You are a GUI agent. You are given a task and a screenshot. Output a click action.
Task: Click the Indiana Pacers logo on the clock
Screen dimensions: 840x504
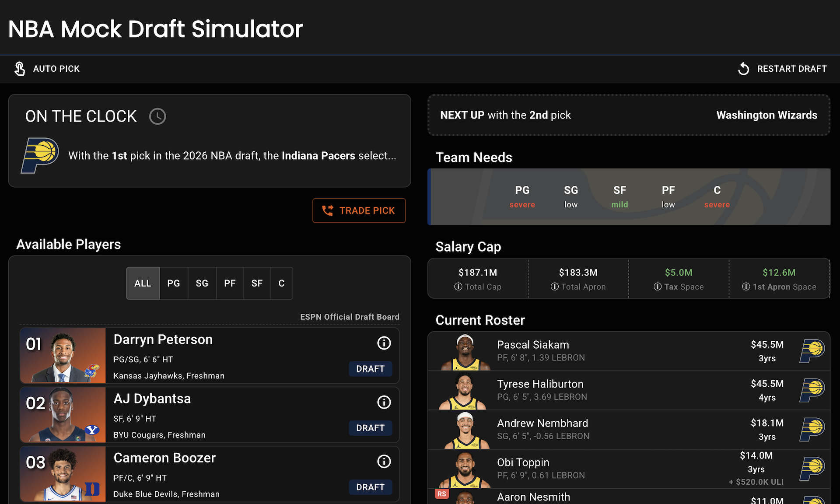[40, 155]
